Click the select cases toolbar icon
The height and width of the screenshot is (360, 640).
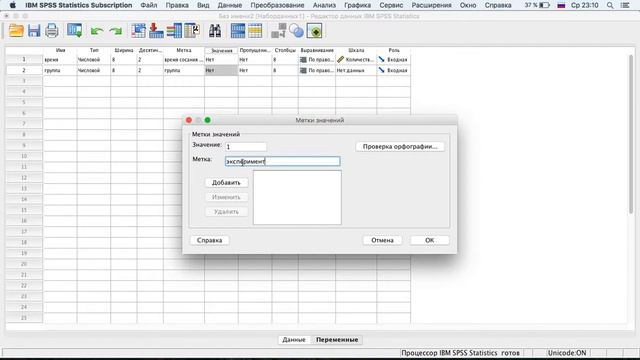pos(255,31)
